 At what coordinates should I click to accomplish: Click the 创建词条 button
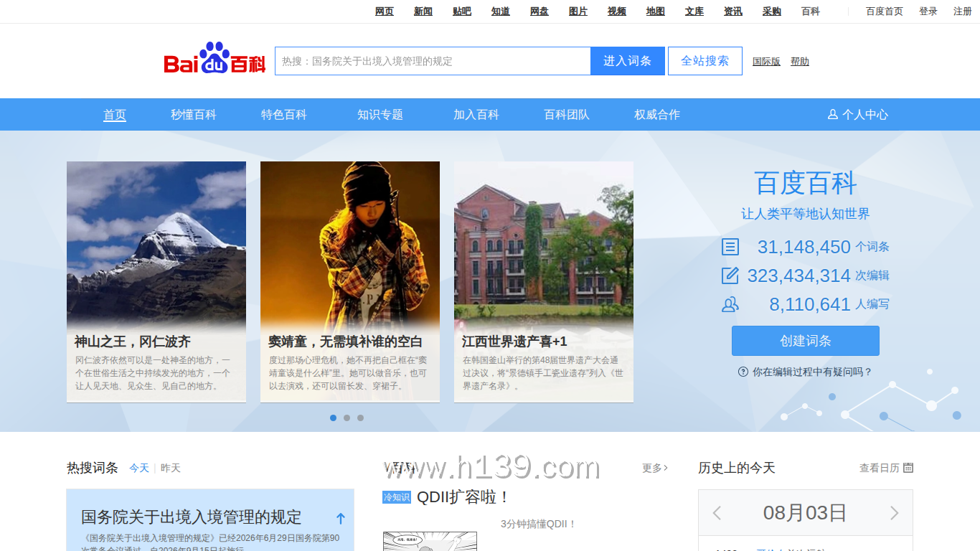pos(806,341)
